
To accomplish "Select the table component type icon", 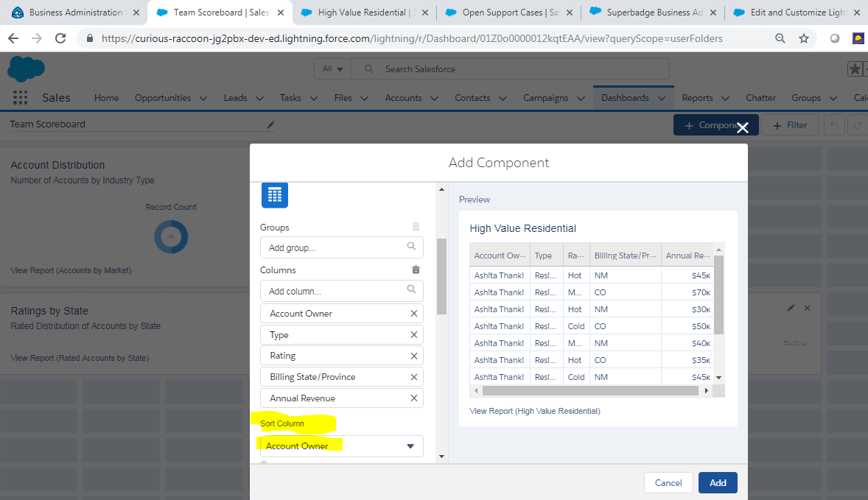I will [x=275, y=195].
